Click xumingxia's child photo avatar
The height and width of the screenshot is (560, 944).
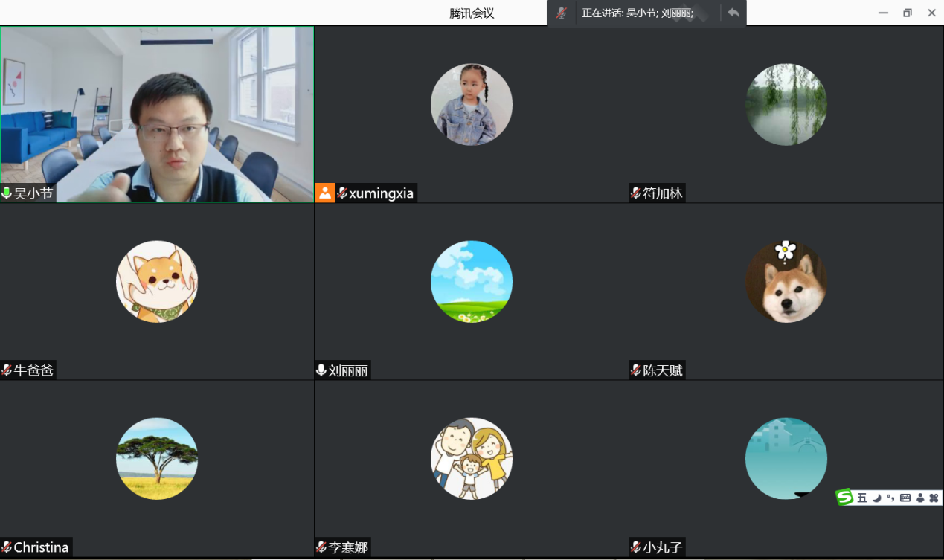coord(471,104)
